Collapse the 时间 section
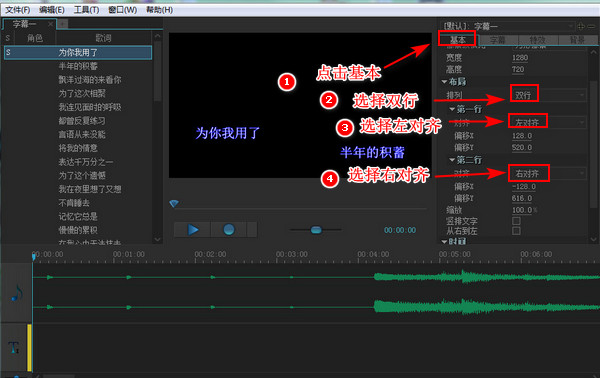 [444, 241]
